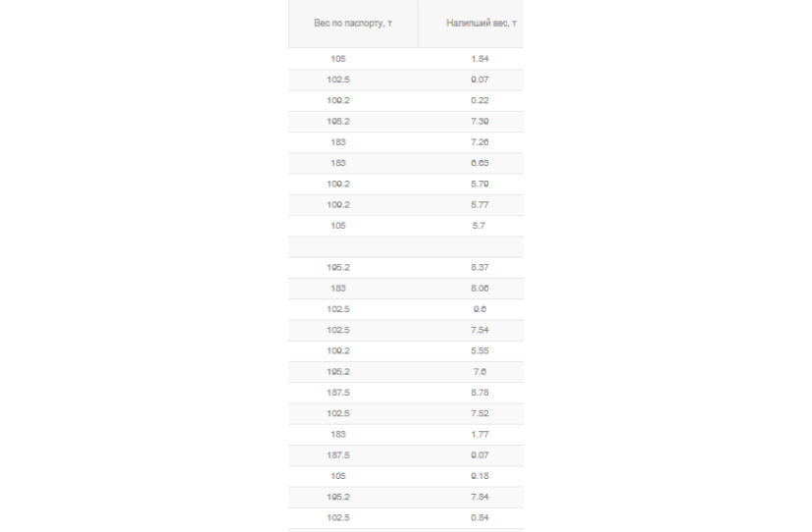Click the cell with 8.78
Image resolution: width=812 pixels, height=532 pixels.
[480, 393]
